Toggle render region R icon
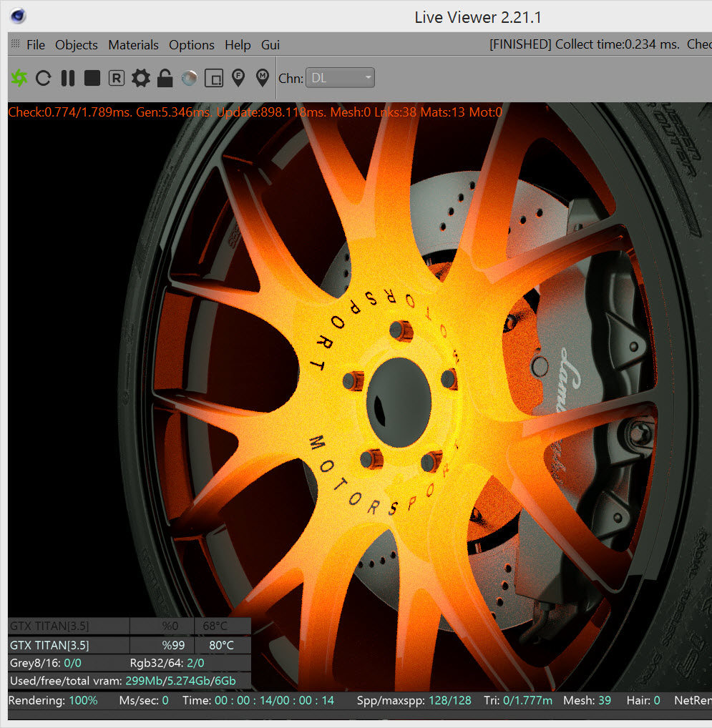This screenshot has width=712, height=728. click(116, 78)
